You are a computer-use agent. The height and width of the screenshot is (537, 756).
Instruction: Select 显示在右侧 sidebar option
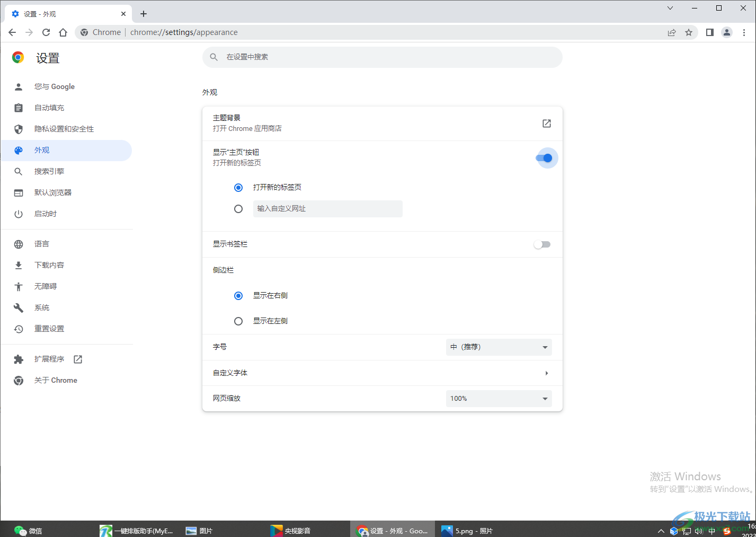238,296
